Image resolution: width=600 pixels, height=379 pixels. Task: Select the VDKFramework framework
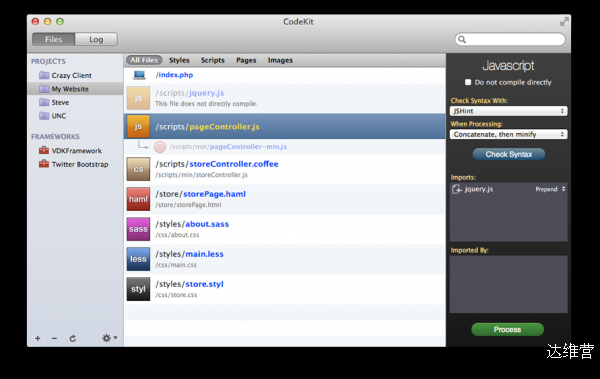click(75, 150)
